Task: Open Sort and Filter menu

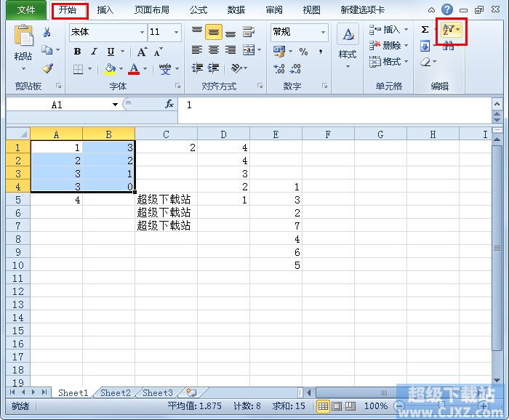Action: (x=451, y=30)
